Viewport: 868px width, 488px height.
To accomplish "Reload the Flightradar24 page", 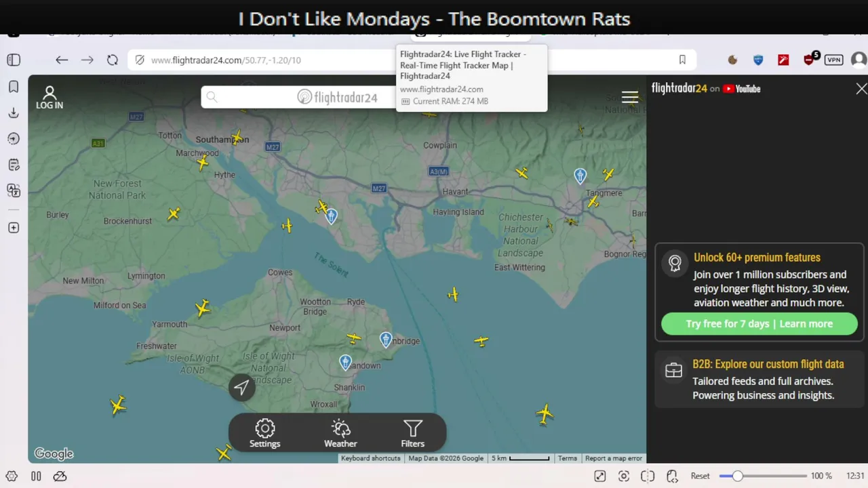I will coord(113,60).
